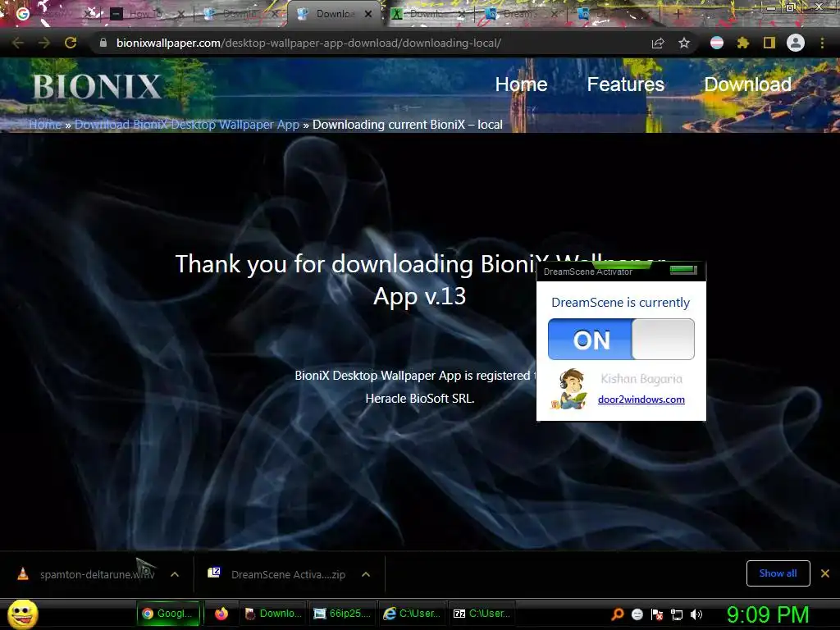840x630 pixels.
Task: Open door2windows.com link in DreamScene Activator
Action: (x=641, y=399)
